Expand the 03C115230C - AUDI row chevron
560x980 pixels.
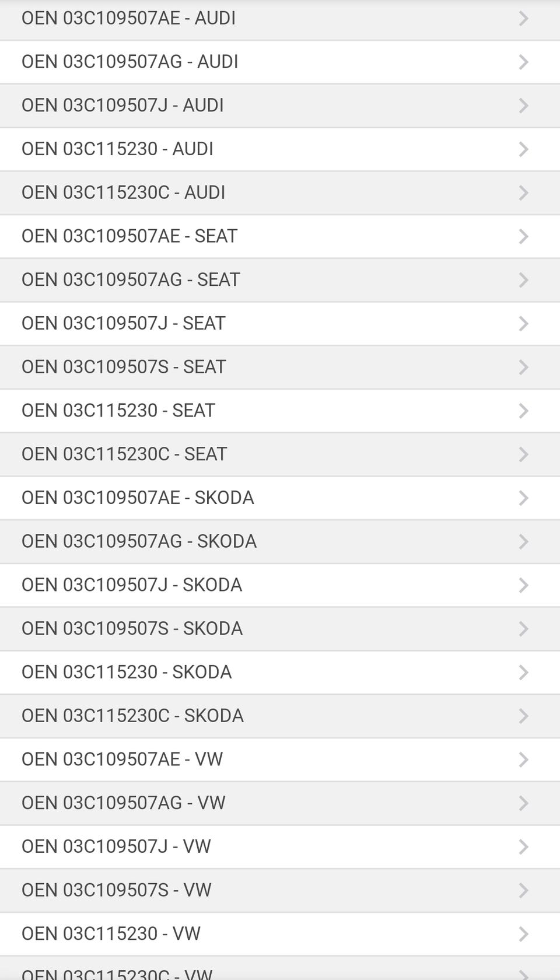pos(523,192)
